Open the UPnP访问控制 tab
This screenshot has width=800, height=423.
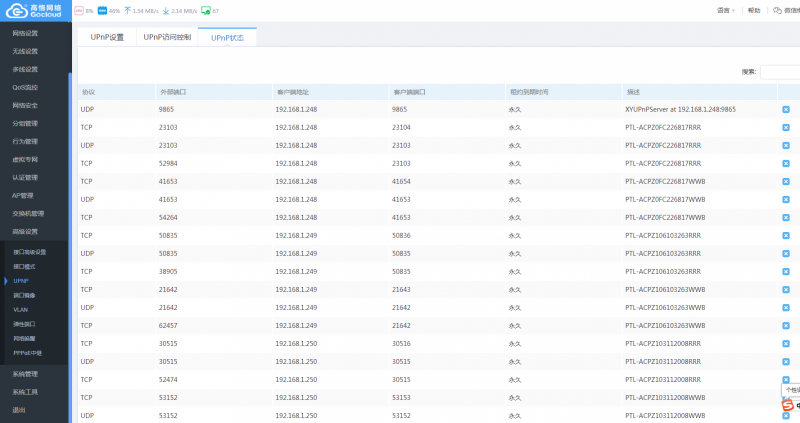click(167, 37)
